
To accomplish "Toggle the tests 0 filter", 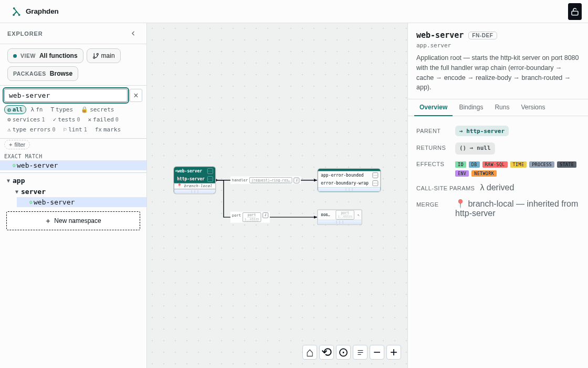I will tap(66, 119).
